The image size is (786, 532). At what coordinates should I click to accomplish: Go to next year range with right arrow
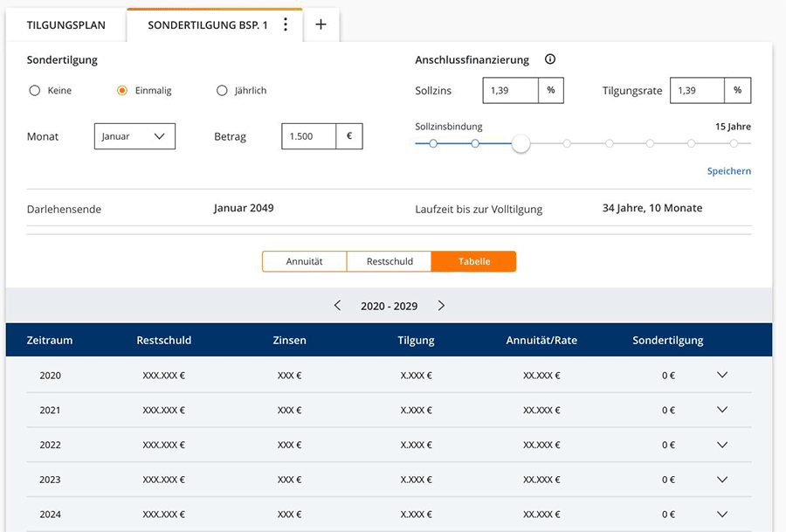click(x=441, y=306)
